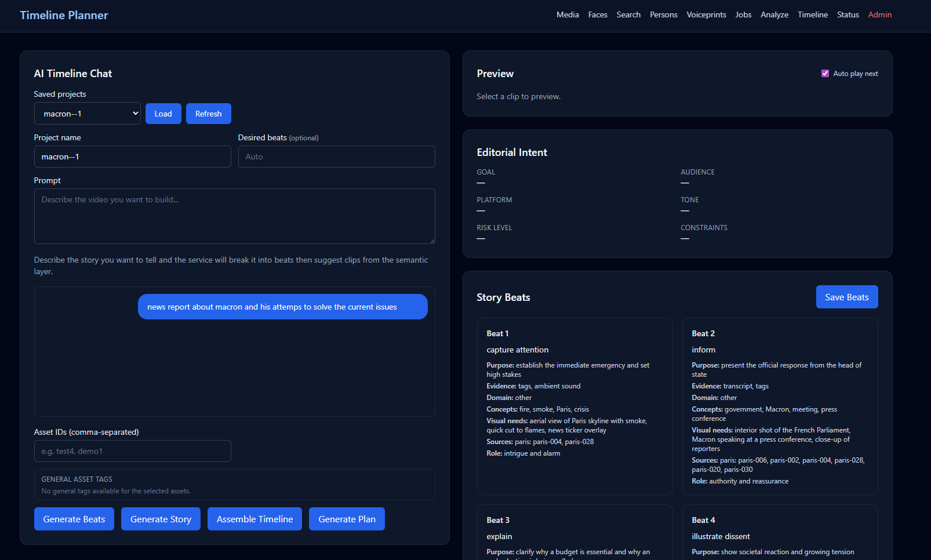931x560 pixels.
Task: Click the Story Beats heading
Action: (503, 297)
